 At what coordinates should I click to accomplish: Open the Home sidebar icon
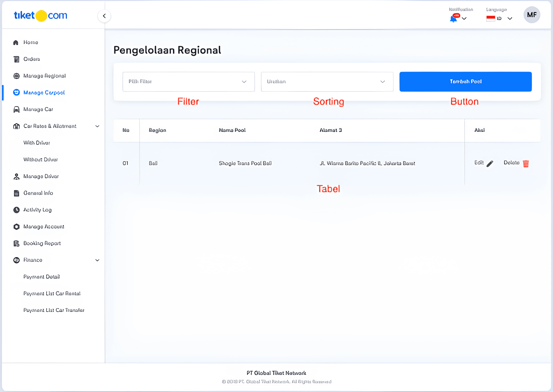coord(16,42)
